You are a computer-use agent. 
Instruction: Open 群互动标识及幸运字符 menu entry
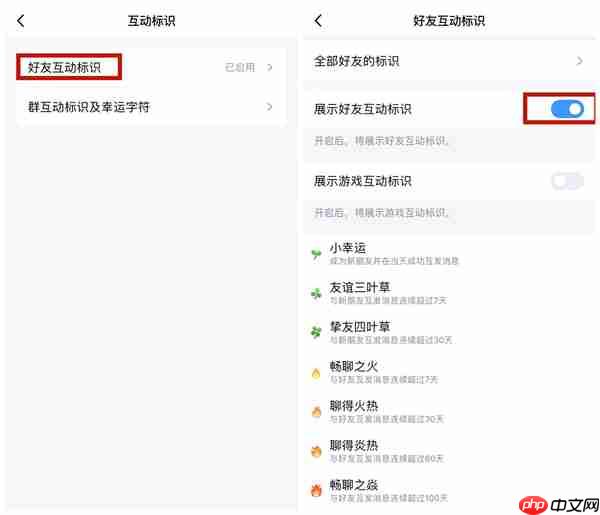(x=151, y=107)
